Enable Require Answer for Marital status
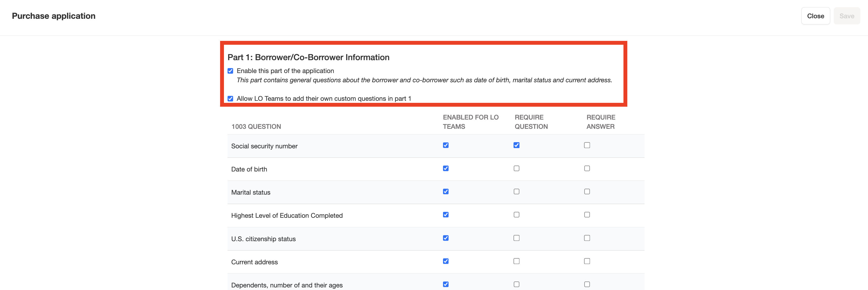Screen dimensions: 868x290 coord(587,192)
